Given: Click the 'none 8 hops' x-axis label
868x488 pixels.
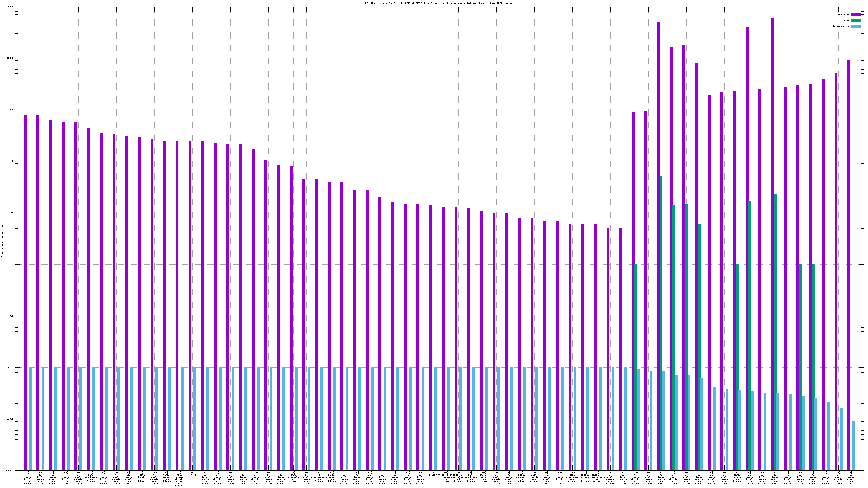Looking at the screenshot, I should coord(192,474).
